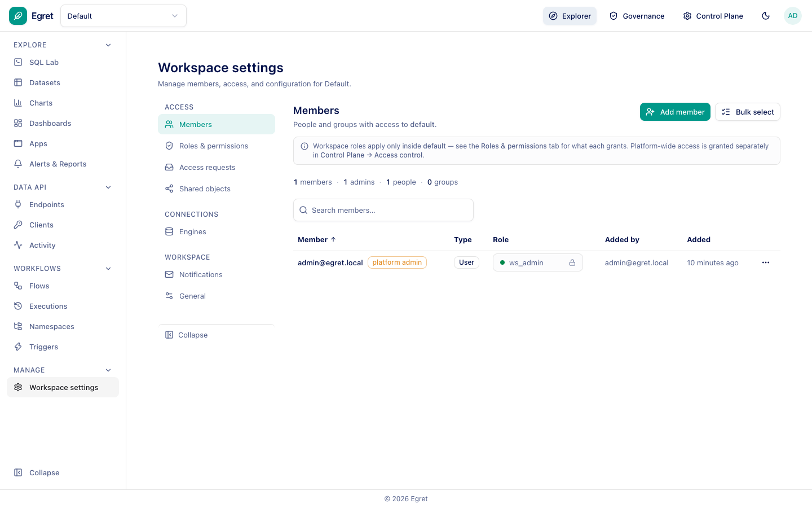Open Activity under Data API
This screenshot has height=508, width=812.
click(x=63, y=245)
